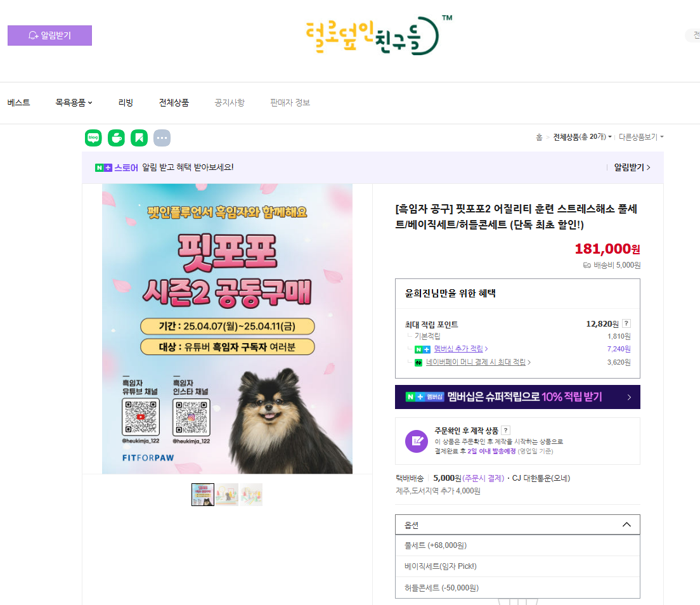Screen dimensions: 700x605
Task: Share via Naver Cafe icon
Action: 116,138
